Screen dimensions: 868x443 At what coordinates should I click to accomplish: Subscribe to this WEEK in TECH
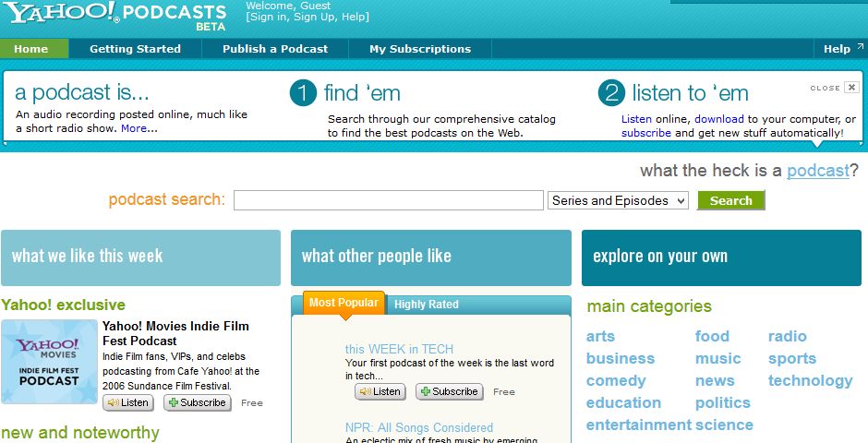tap(450, 391)
